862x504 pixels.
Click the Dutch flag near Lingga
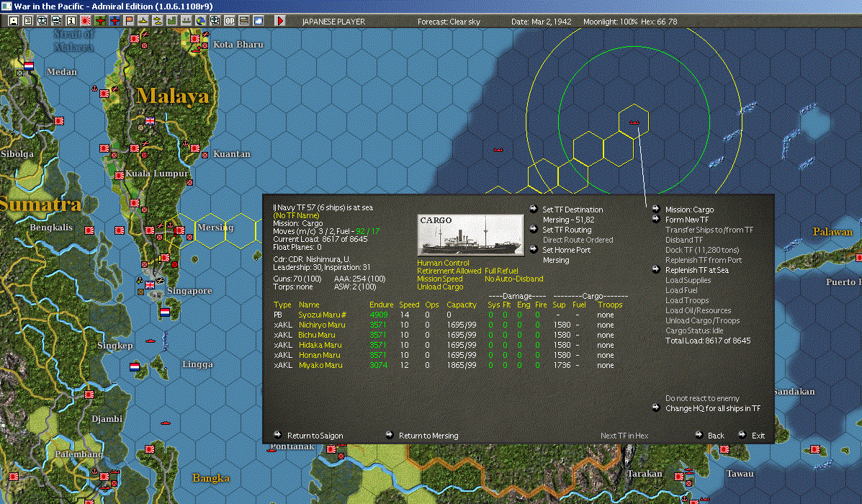135,366
